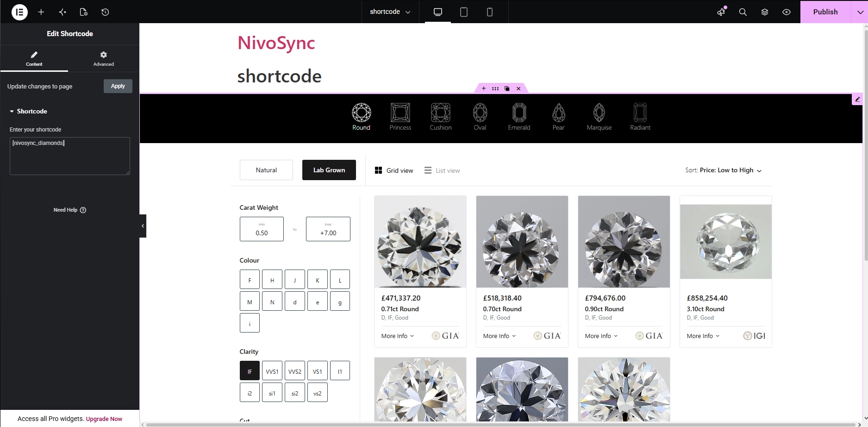
Task: Open the NivoSync site title link
Action: pyautogui.click(x=276, y=43)
